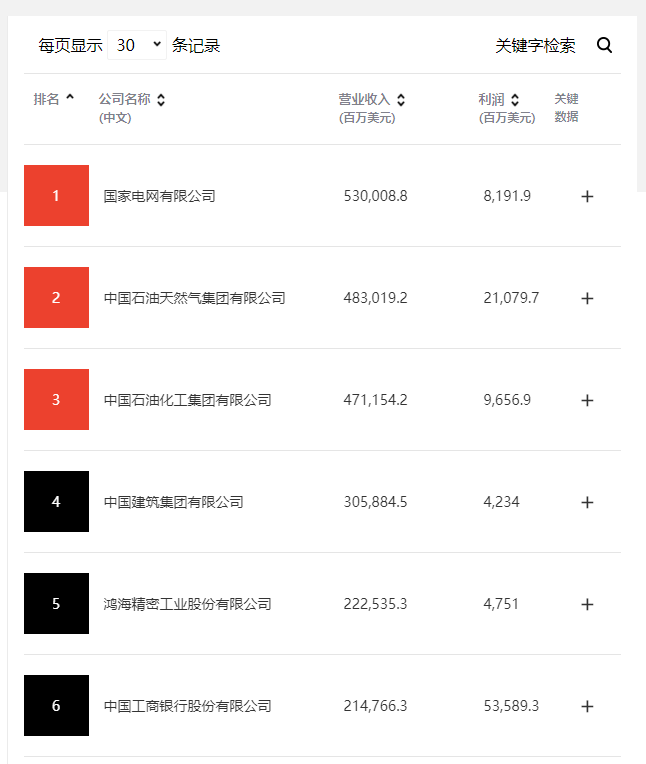Expand key data for 中国石油天然气集团
The height and width of the screenshot is (764, 646).
[587, 298]
